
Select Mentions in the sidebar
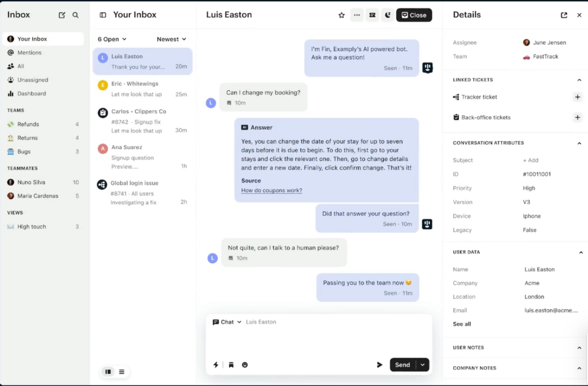coord(29,53)
